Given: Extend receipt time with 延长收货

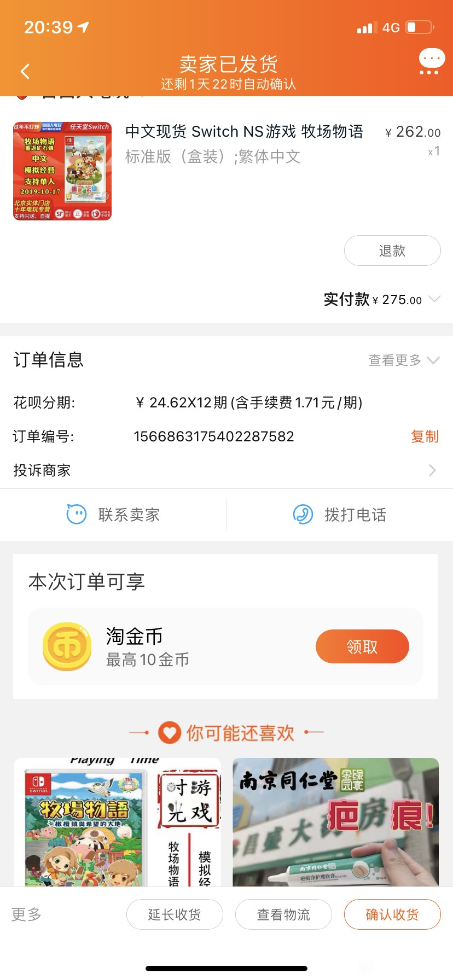Looking at the screenshot, I should [175, 914].
